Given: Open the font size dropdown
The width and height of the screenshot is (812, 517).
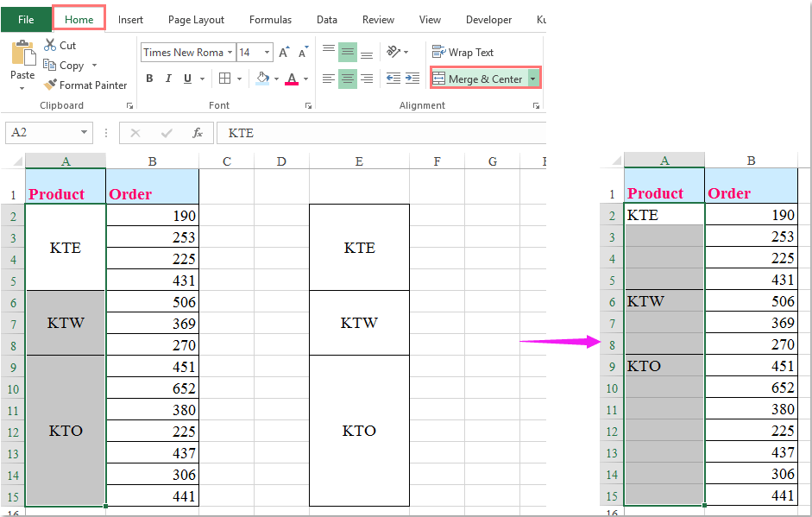Looking at the screenshot, I should coord(267,52).
